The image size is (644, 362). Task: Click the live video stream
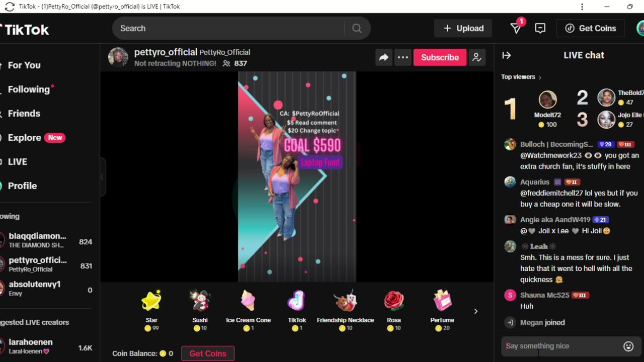297,176
